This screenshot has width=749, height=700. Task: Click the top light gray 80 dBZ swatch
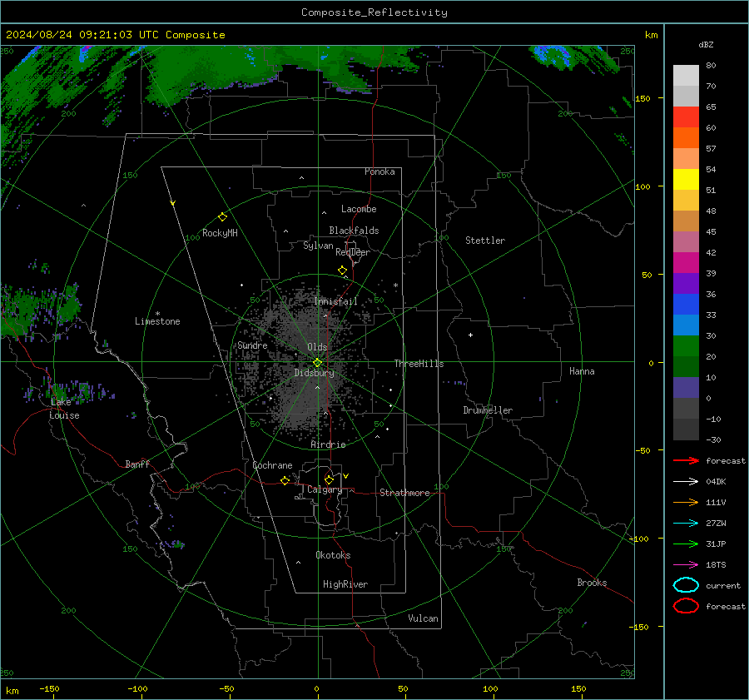point(686,75)
